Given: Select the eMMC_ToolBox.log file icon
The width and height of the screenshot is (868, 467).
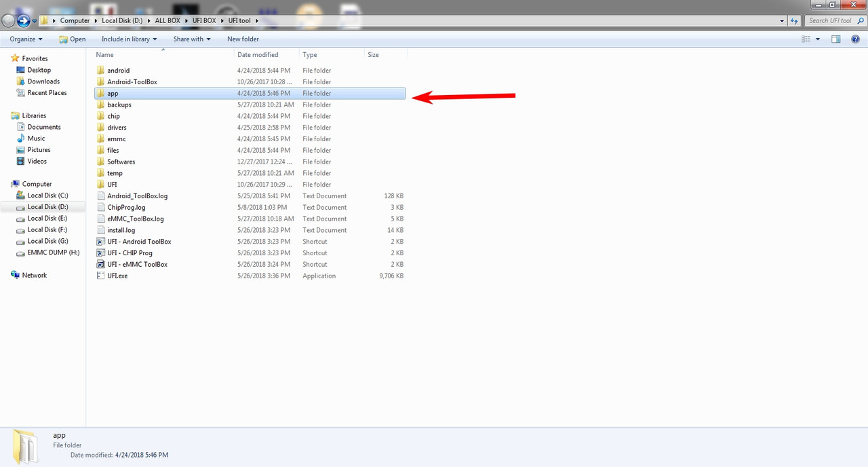Looking at the screenshot, I should [x=100, y=219].
